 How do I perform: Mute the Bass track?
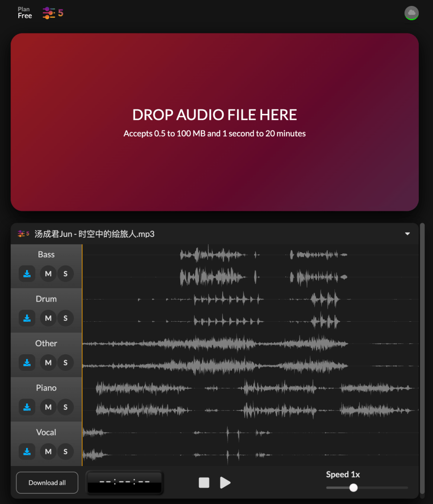(48, 274)
